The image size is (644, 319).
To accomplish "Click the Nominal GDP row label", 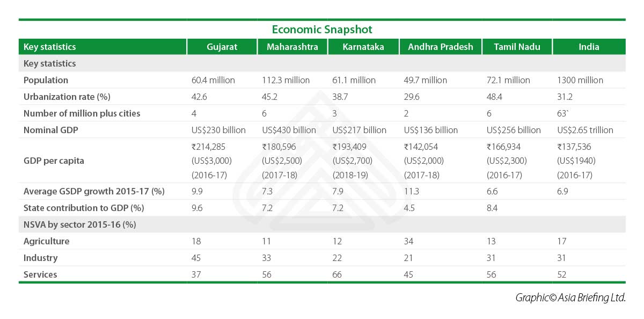I will 49,130.
